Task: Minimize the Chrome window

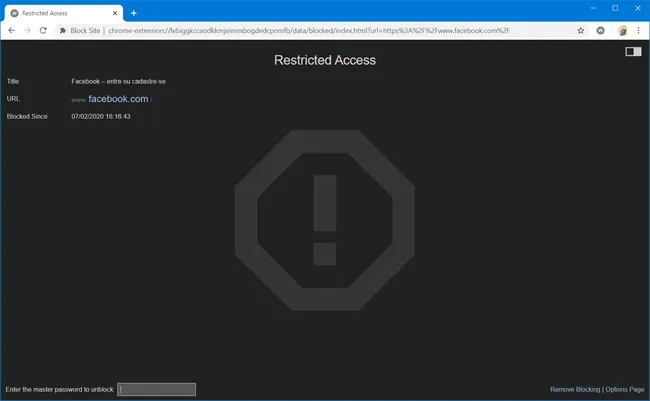Action: (x=593, y=8)
